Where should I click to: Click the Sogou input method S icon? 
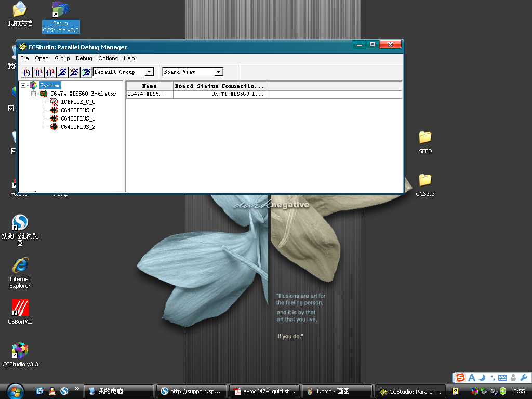coord(460,377)
